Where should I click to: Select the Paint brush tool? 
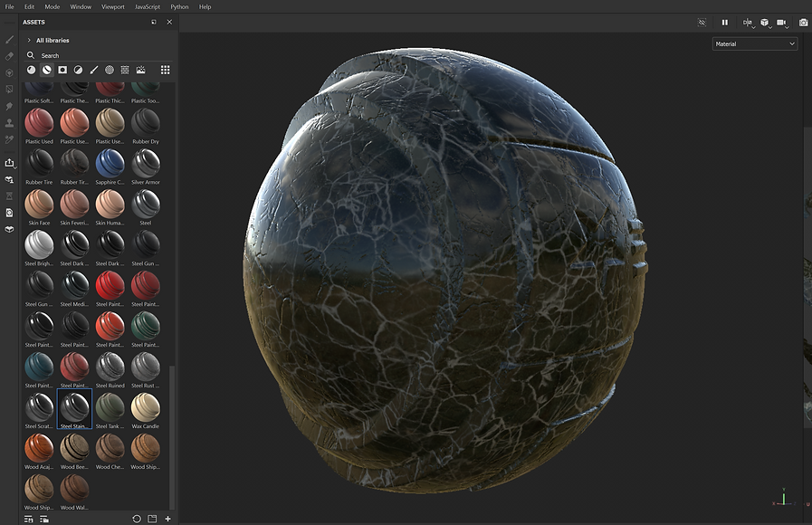coord(9,39)
